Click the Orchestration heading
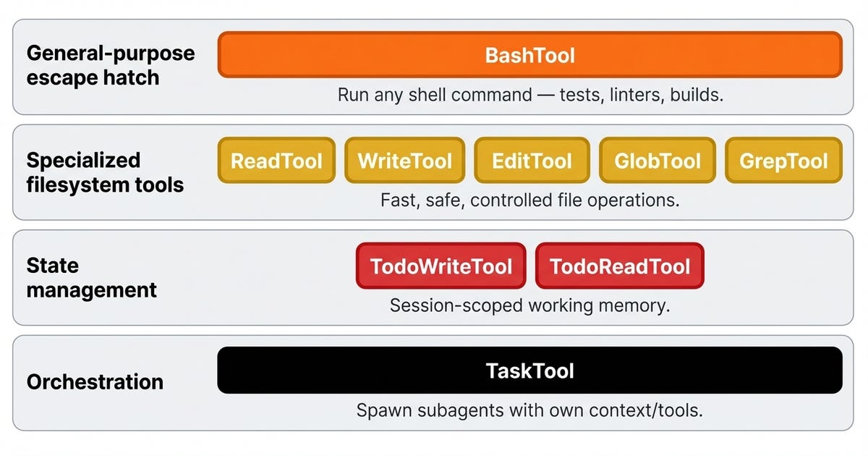This screenshot has height=456, width=868. 95,382
